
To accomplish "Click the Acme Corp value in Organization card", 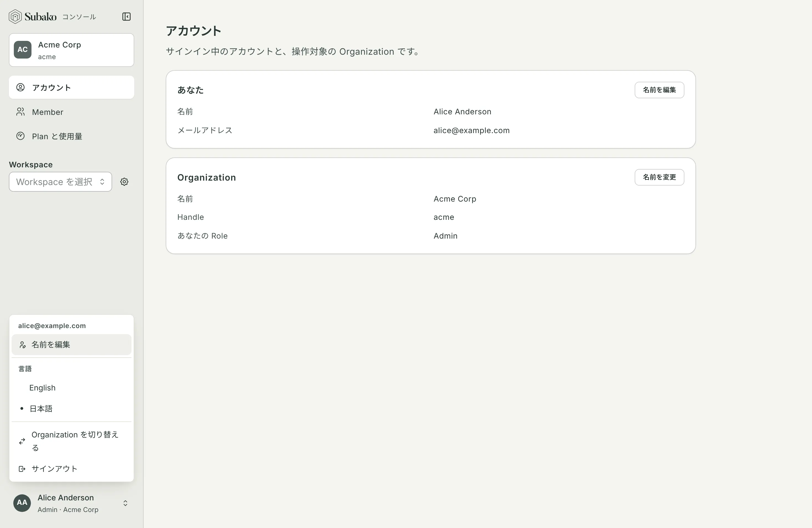I will [455, 199].
